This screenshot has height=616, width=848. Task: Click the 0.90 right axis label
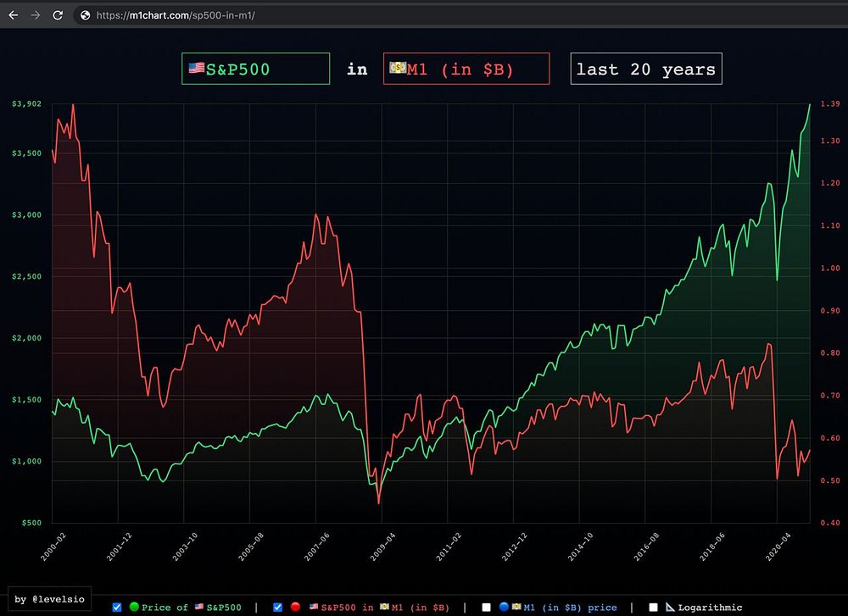(x=830, y=311)
